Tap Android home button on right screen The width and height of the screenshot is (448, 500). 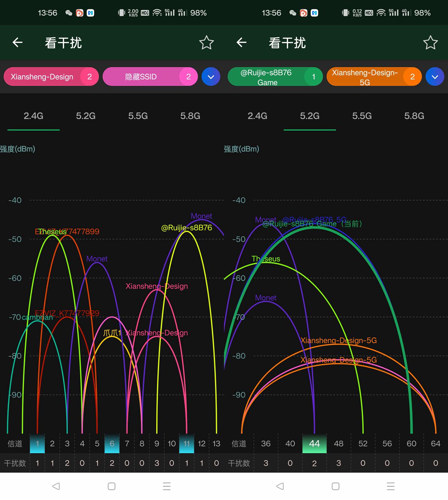coord(335,486)
